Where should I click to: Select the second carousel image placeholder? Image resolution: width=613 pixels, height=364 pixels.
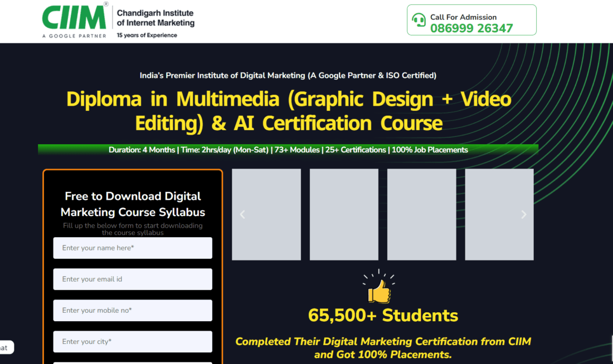pos(344,214)
